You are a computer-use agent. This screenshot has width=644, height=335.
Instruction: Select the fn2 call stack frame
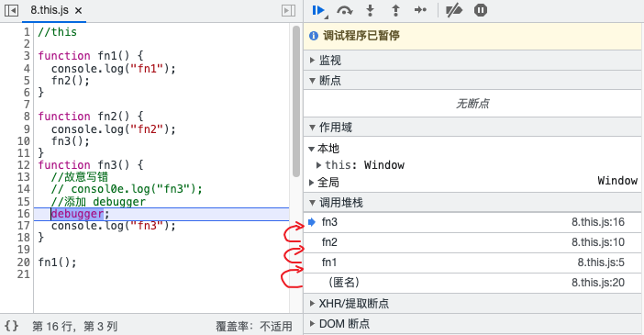(472, 242)
